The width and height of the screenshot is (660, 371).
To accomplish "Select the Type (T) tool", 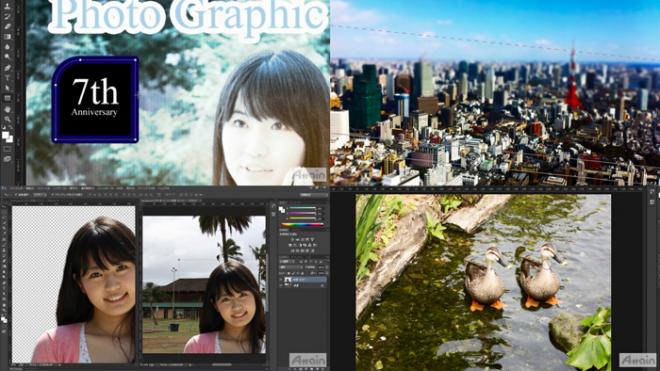I will 7,77.
